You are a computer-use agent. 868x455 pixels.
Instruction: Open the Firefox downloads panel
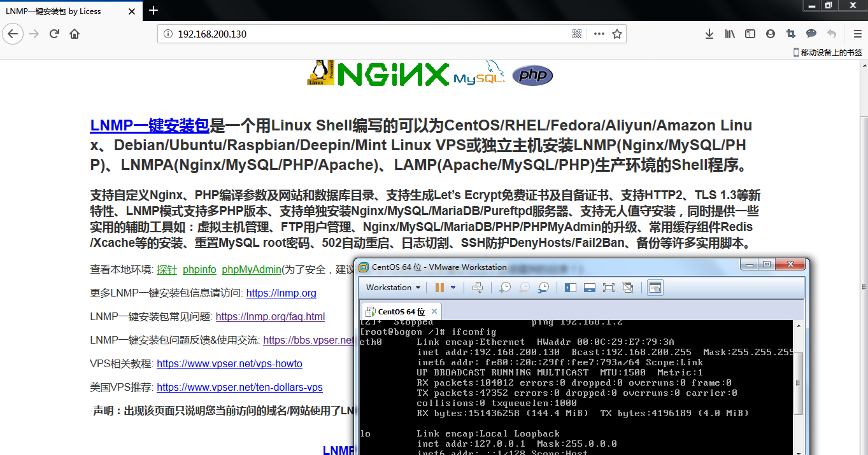coord(709,34)
